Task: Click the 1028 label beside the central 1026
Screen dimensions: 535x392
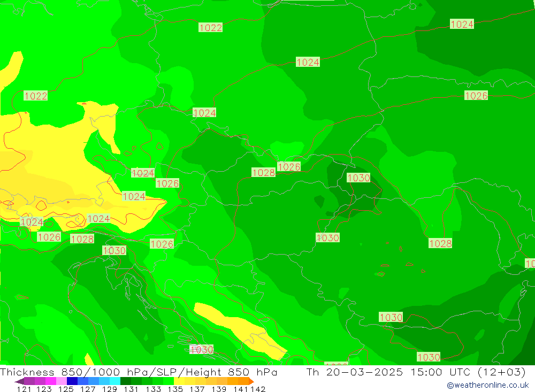Action: (263, 173)
